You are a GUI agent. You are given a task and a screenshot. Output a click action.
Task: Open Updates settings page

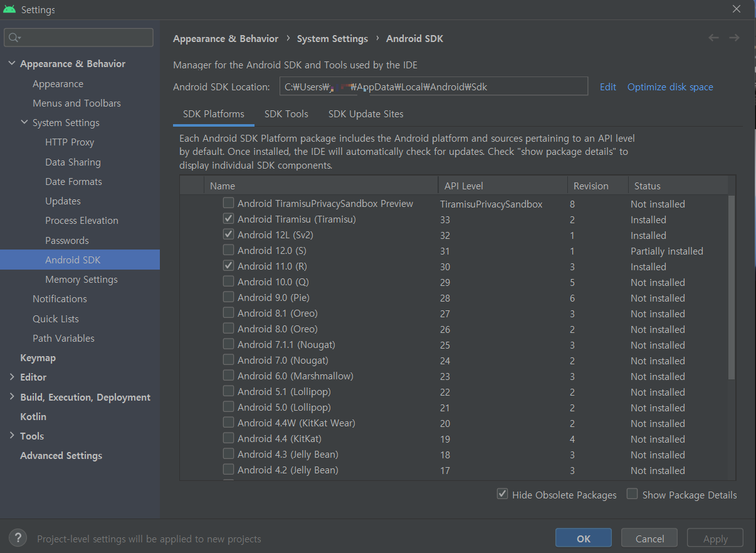click(63, 201)
